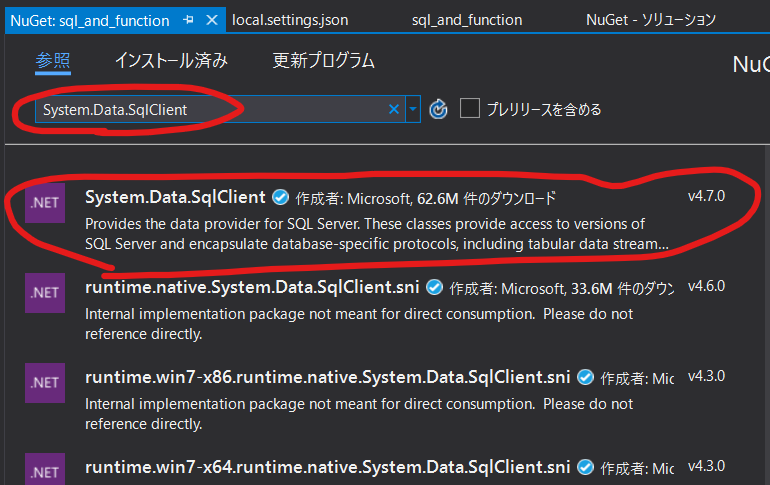Click .NET icon of the win7-x86 package
This screenshot has width=770, height=485.
45,382
